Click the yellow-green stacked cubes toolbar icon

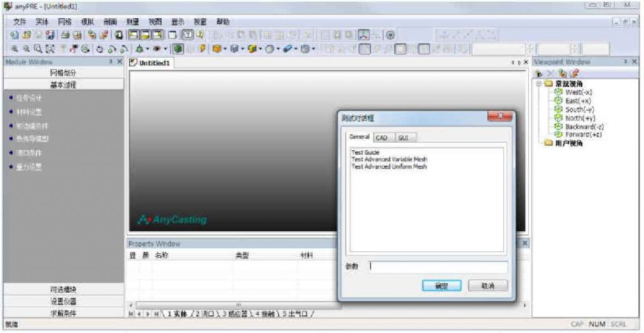click(x=252, y=48)
